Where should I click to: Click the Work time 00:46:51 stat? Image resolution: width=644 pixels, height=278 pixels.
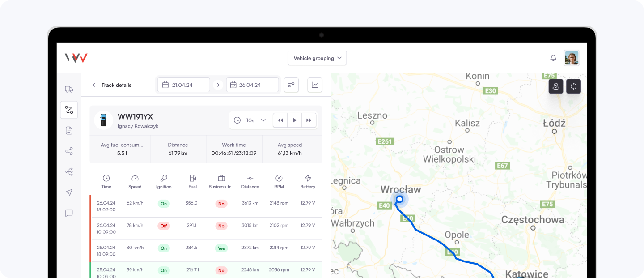[x=234, y=149]
